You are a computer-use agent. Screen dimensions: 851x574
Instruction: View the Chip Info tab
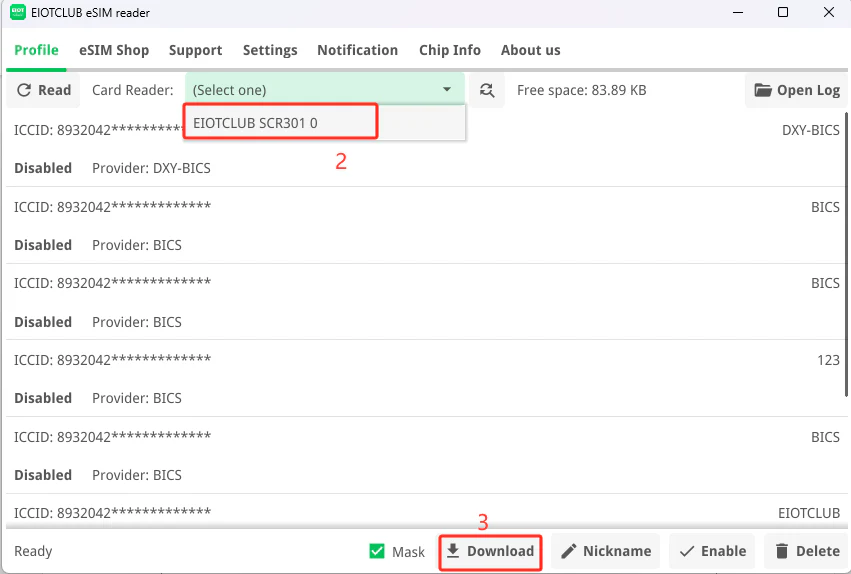(x=449, y=50)
